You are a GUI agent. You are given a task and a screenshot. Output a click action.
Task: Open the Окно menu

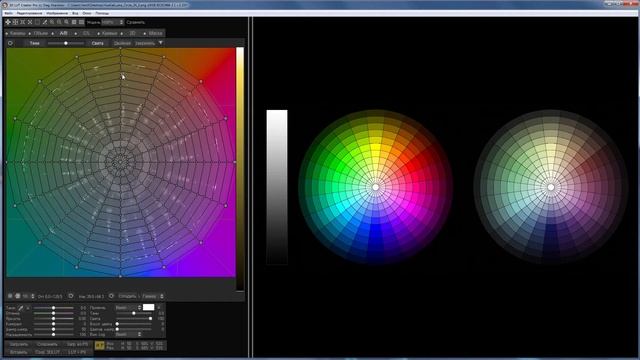(x=87, y=13)
